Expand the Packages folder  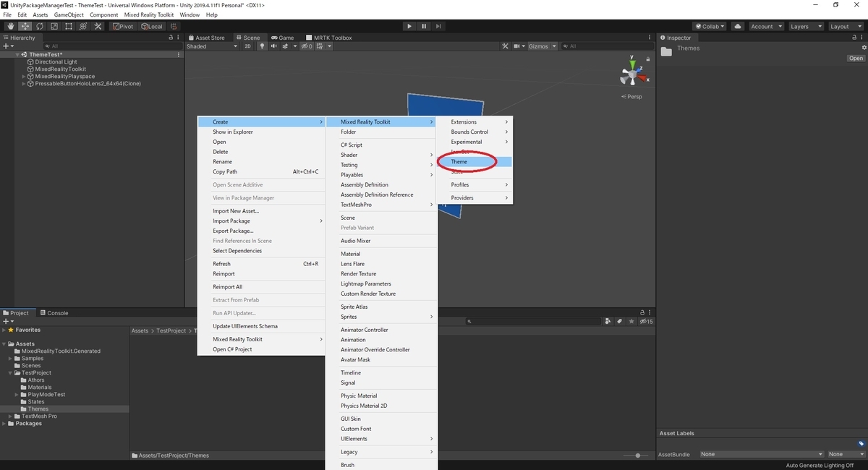click(4, 424)
